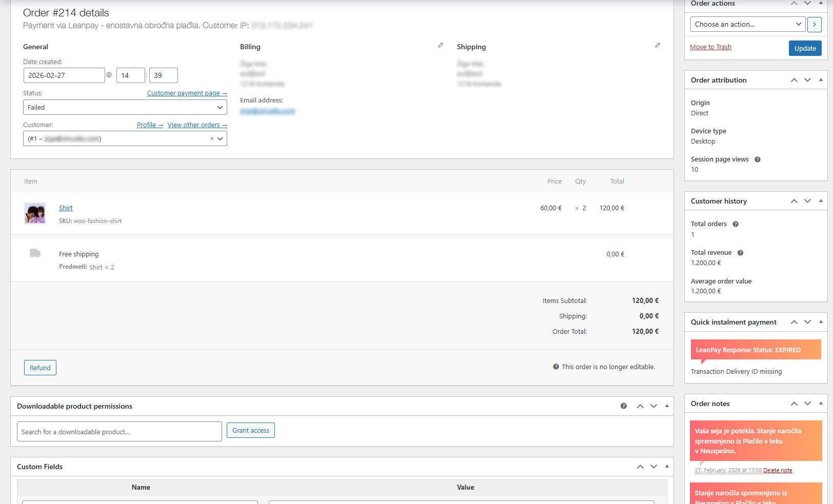Screen dimensions: 833x504
Task: Click the Delete note link under the order note
Action: coord(778,470)
